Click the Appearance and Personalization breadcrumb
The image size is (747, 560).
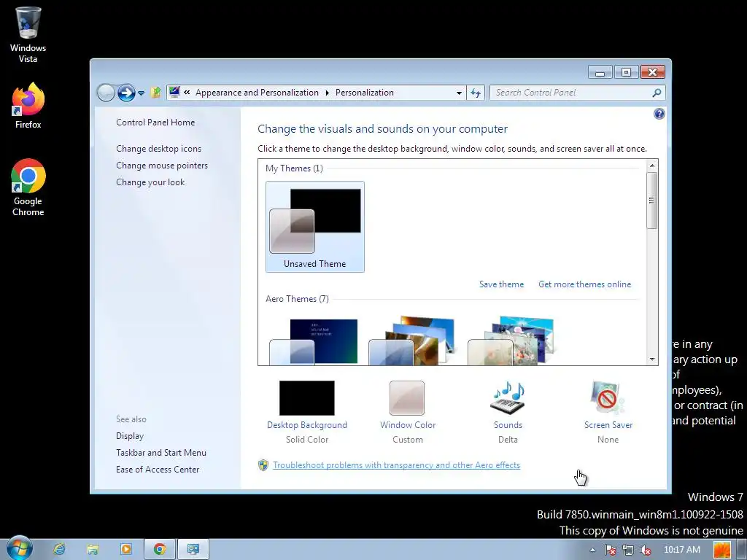(x=257, y=93)
